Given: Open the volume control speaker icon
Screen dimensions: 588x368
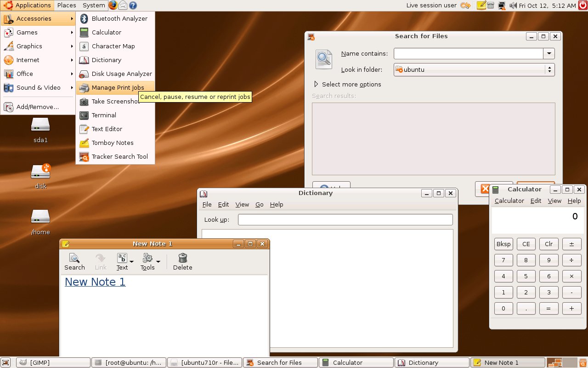Looking at the screenshot, I should pyautogui.click(x=513, y=6).
